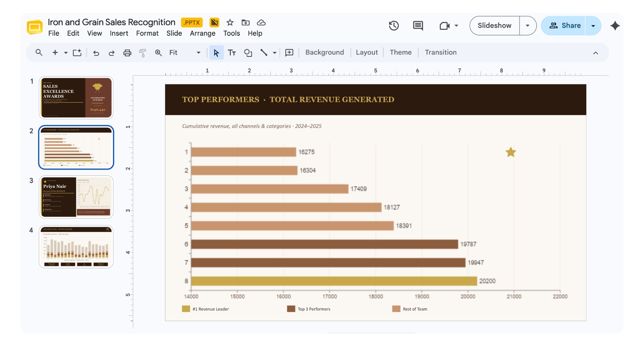Open the Gemini sparkle assistant
644x362 pixels.
tap(615, 25)
